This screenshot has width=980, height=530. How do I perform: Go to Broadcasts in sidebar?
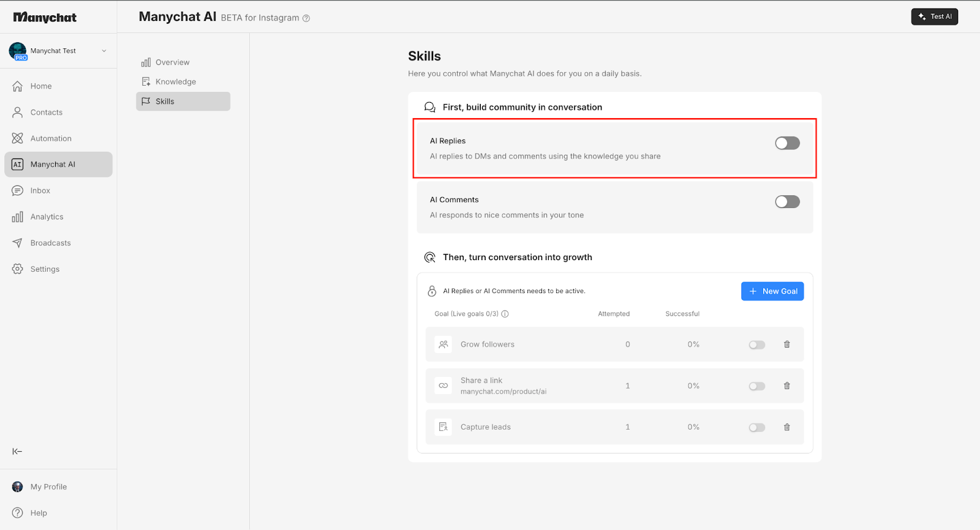(x=50, y=243)
